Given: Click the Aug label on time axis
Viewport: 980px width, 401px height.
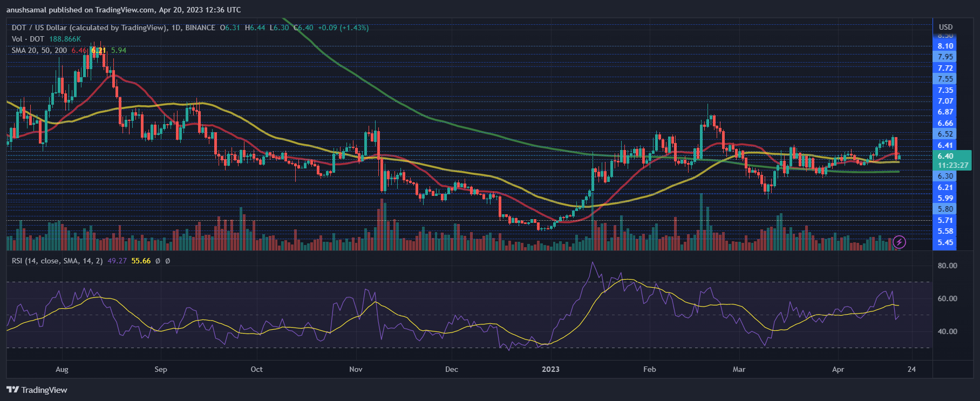Looking at the screenshot, I should click(x=62, y=369).
